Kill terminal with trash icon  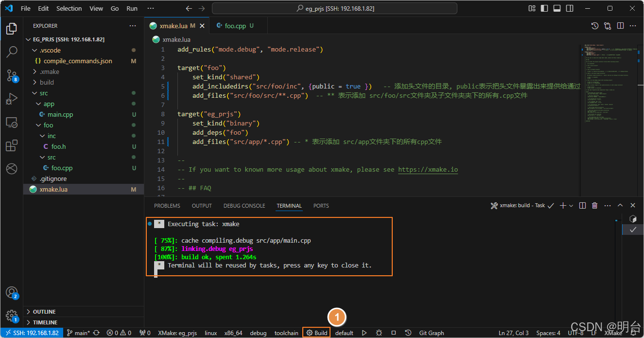point(594,206)
